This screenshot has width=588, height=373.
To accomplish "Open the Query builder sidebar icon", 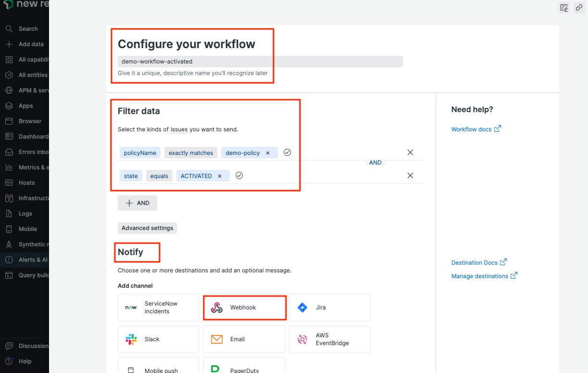I will point(10,275).
